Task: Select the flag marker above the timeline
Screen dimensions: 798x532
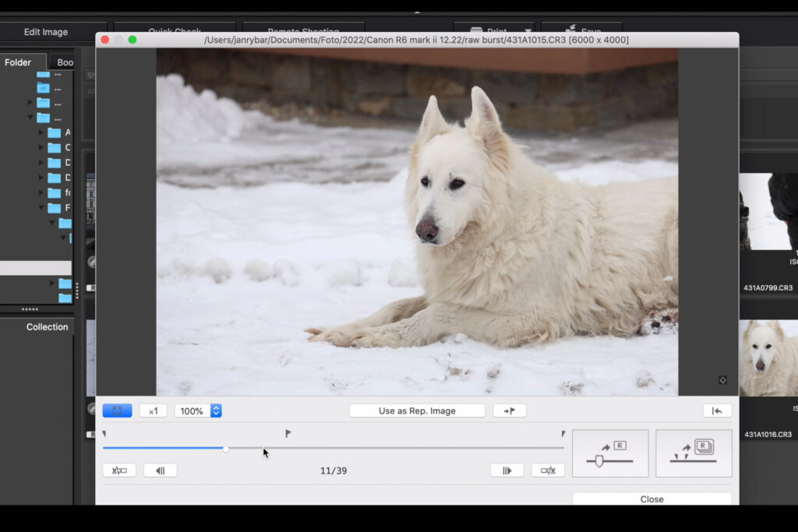Action: tap(288, 433)
